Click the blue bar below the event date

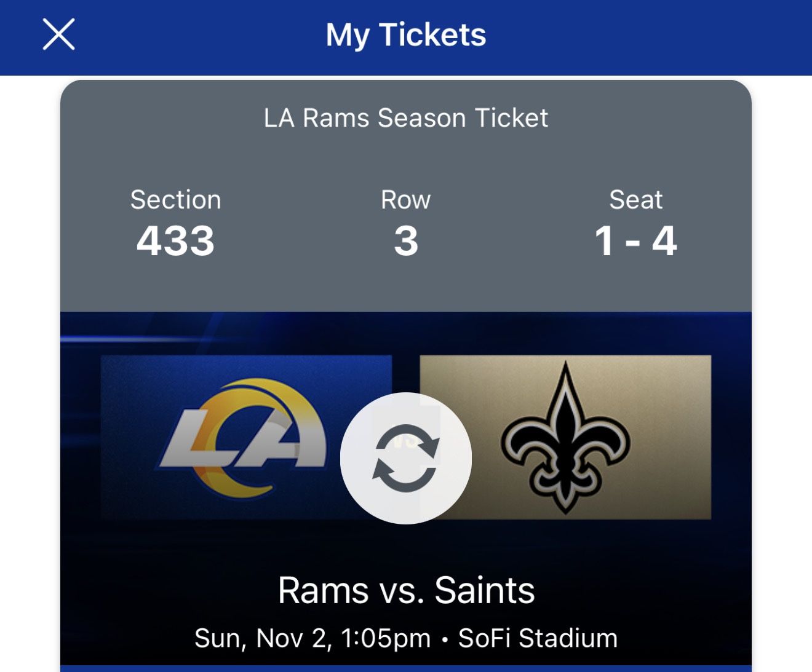(406, 668)
